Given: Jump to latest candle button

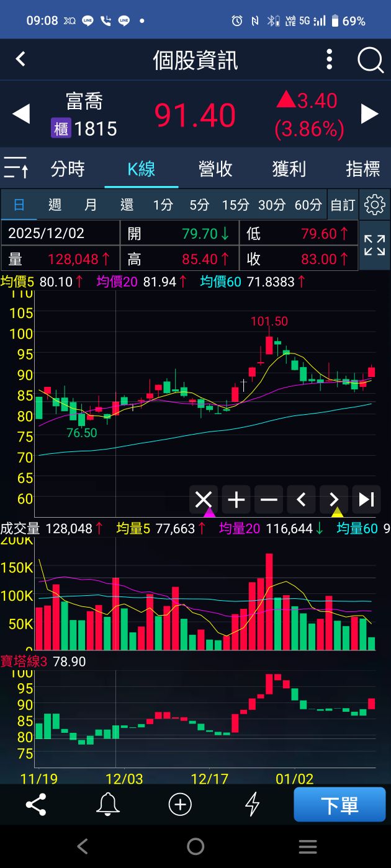Looking at the screenshot, I should tap(366, 499).
